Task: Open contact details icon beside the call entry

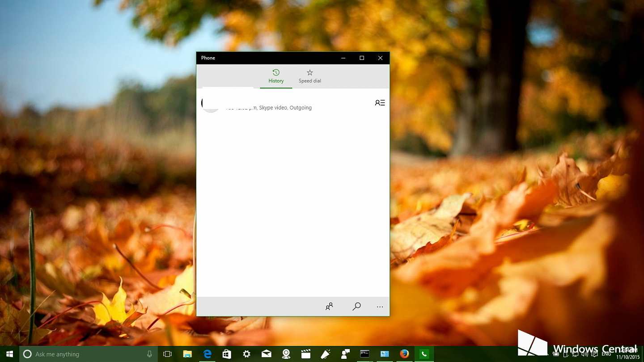Action: [380, 103]
